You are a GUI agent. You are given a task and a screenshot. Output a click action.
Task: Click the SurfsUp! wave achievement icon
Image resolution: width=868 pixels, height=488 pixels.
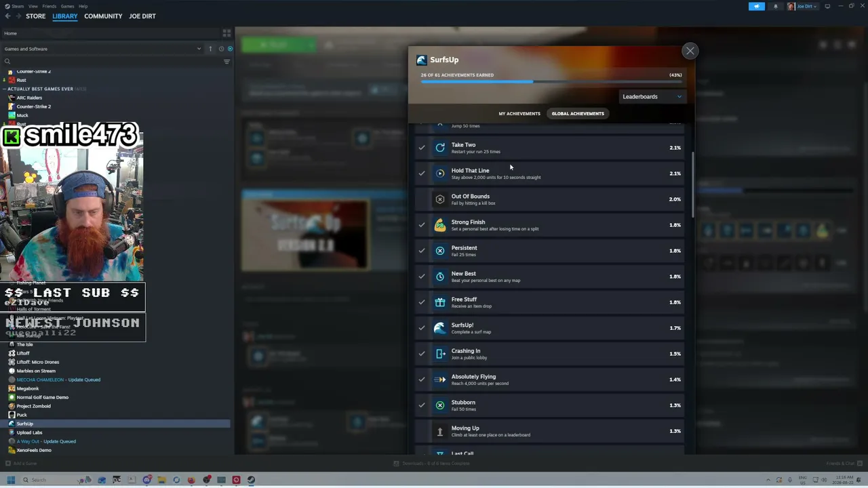point(440,327)
